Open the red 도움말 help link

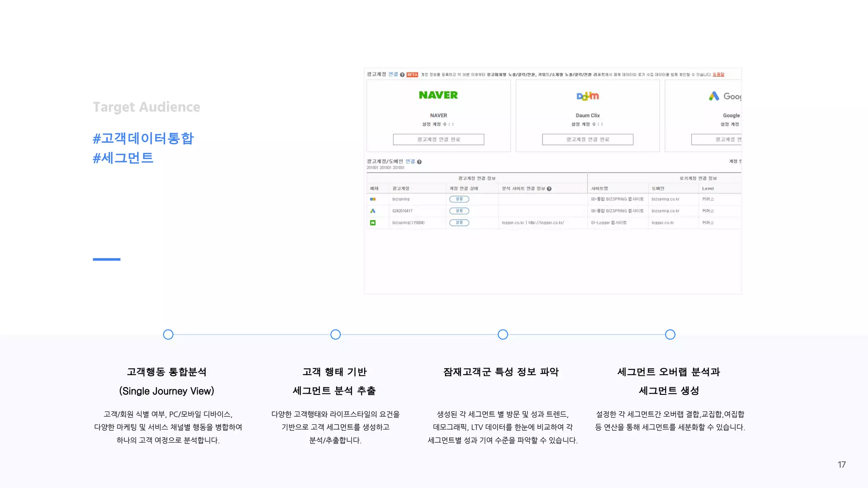(718, 75)
